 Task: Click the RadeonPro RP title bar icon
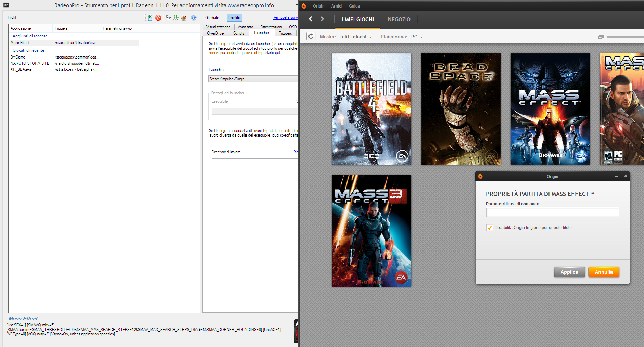[6, 5]
